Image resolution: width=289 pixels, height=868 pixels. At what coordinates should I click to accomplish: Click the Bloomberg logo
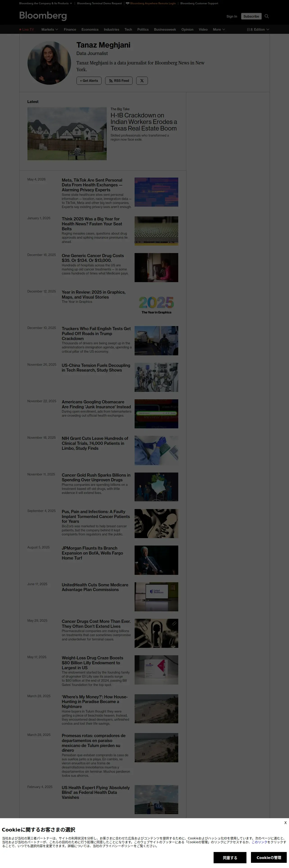pyautogui.click(x=43, y=16)
